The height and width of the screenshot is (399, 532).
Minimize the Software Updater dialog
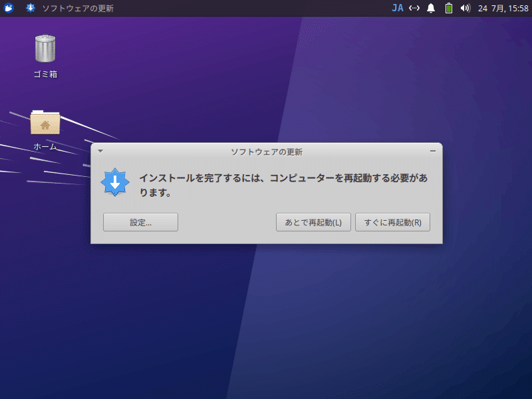coord(433,152)
